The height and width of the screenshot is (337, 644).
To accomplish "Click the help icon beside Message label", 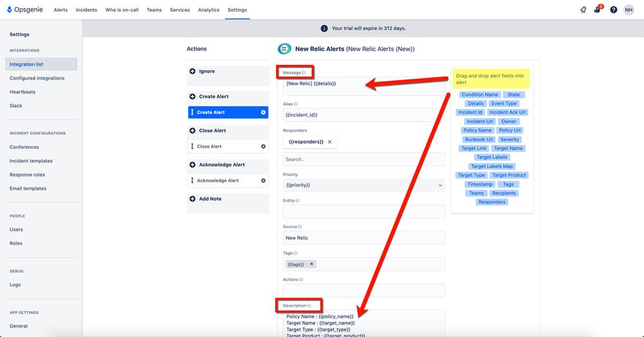I will 304,73.
